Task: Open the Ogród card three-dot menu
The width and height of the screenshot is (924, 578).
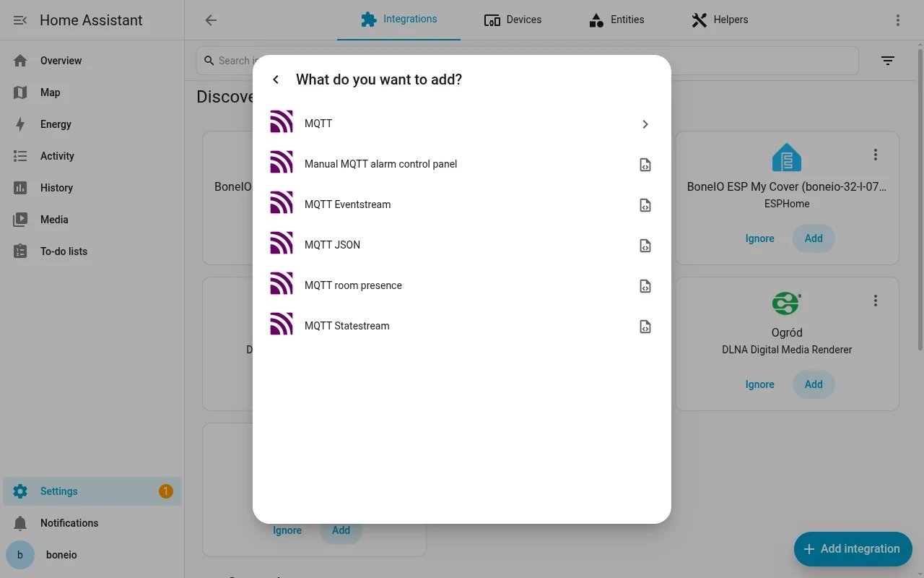Action: coord(876,301)
